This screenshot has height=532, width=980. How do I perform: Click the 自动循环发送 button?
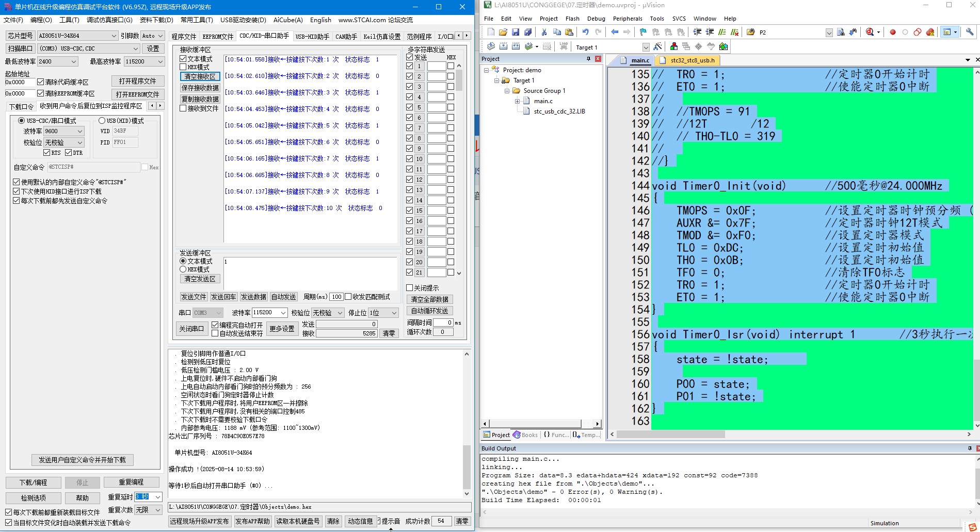pos(430,311)
